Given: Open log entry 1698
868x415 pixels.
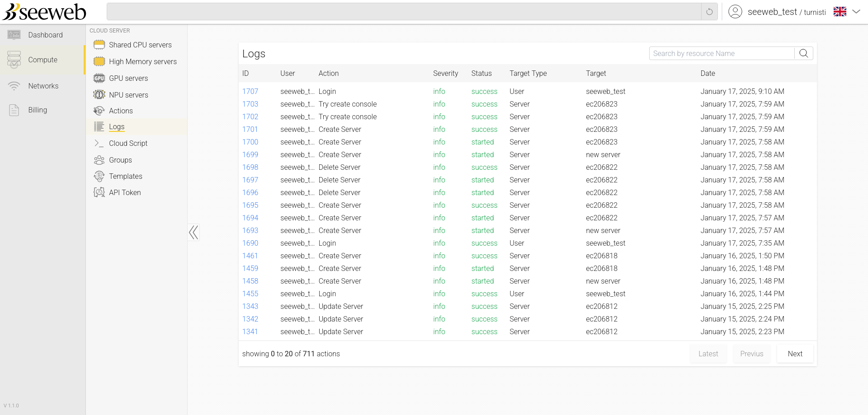Looking at the screenshot, I should tap(250, 167).
